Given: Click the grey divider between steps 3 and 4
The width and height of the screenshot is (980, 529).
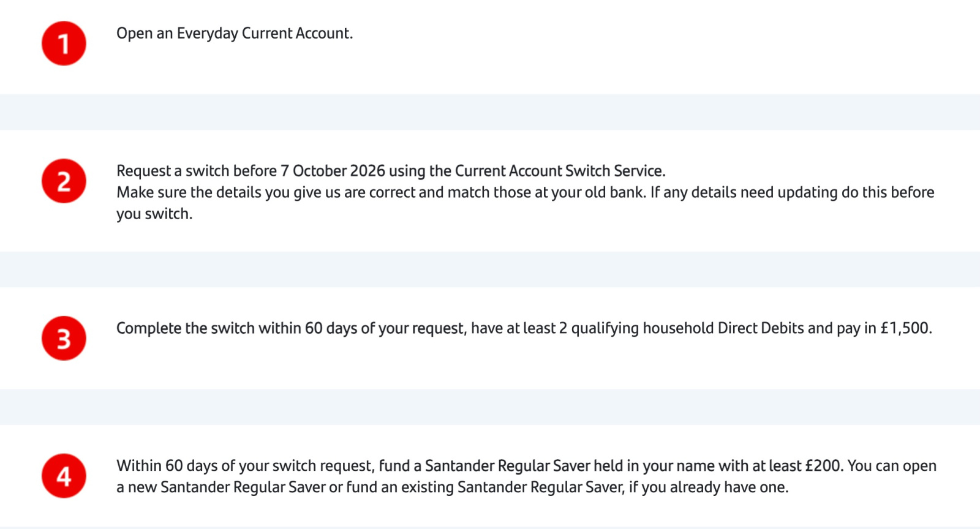Looking at the screenshot, I should point(490,407).
